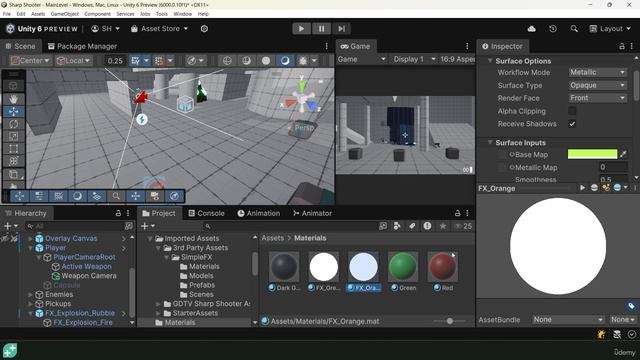Open the AssetBundle None dropdown
The height and width of the screenshot is (360, 640).
(x=568, y=320)
